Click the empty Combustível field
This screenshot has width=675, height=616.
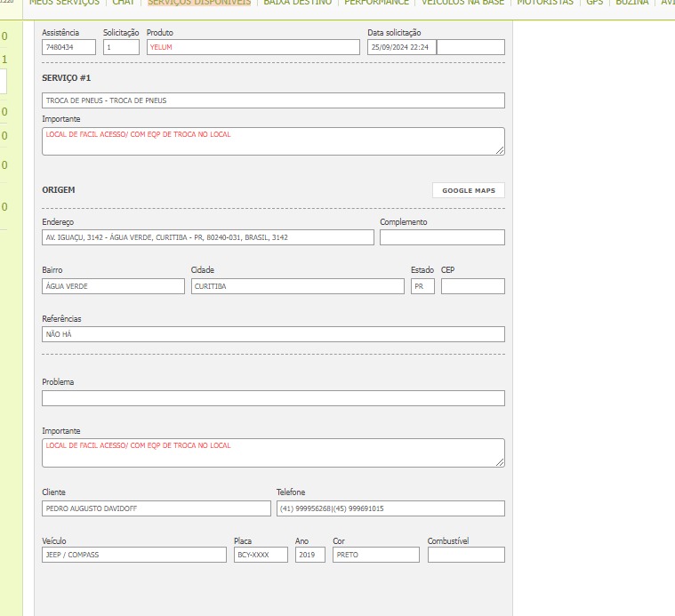click(466, 555)
